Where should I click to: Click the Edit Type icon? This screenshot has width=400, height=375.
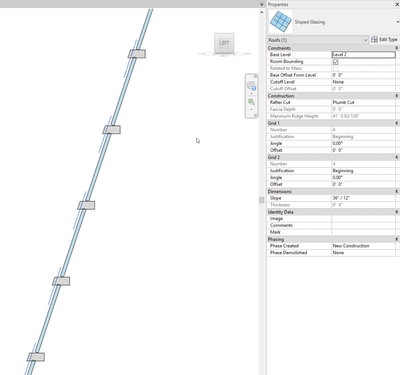coord(374,40)
